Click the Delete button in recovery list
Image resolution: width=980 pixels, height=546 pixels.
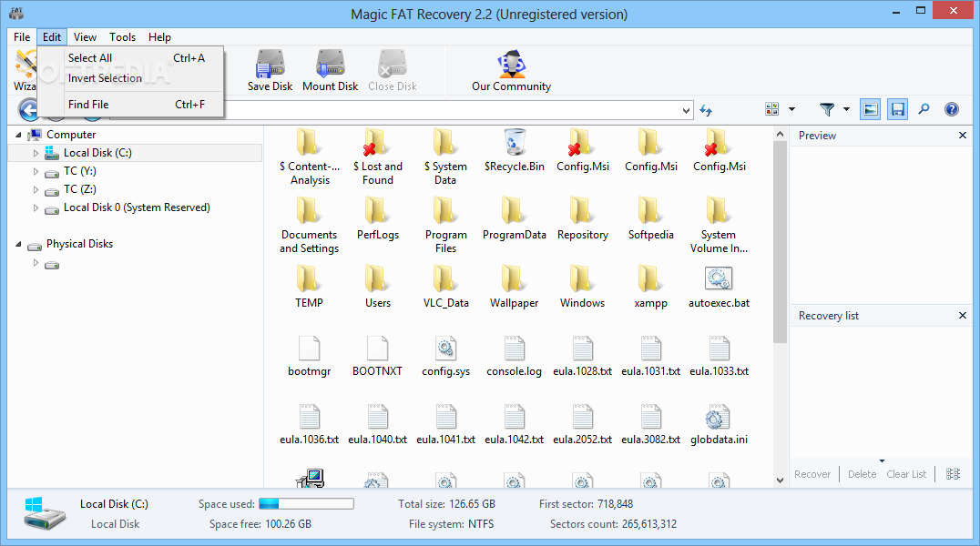click(x=862, y=474)
